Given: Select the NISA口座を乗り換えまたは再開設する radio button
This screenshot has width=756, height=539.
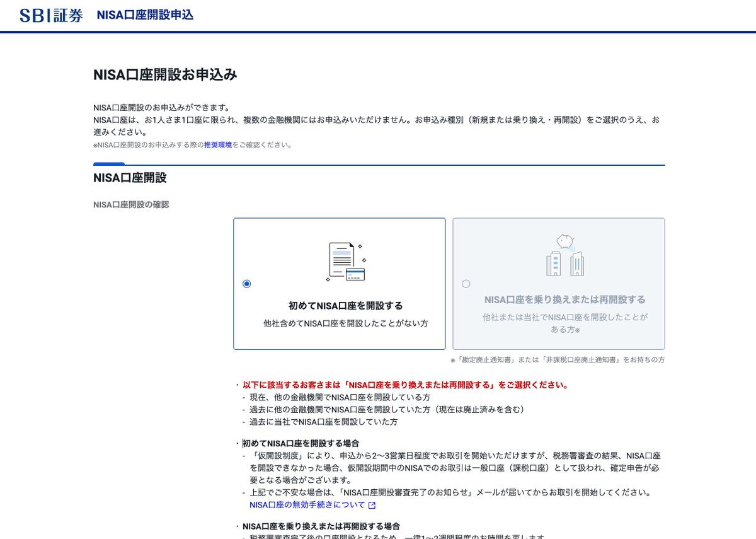Looking at the screenshot, I should [466, 284].
